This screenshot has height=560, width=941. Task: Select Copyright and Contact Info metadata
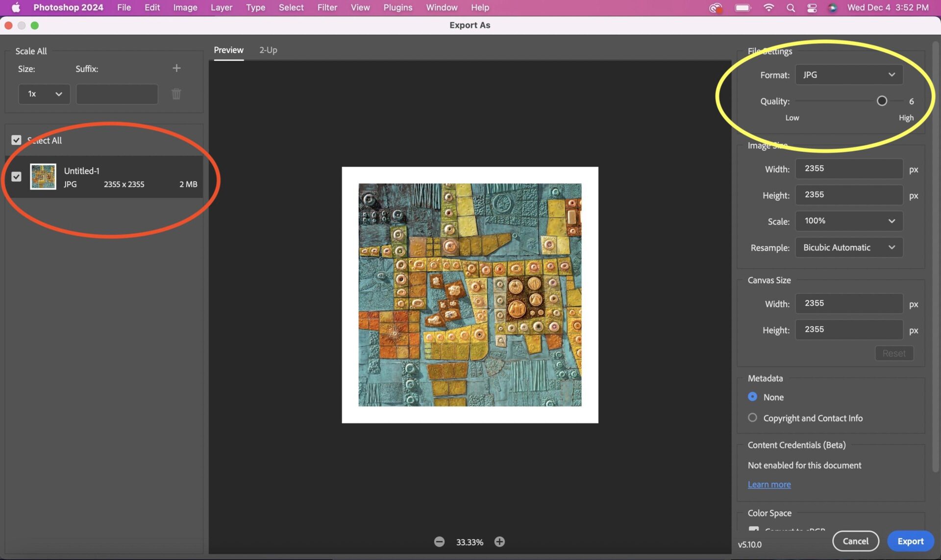tap(752, 417)
